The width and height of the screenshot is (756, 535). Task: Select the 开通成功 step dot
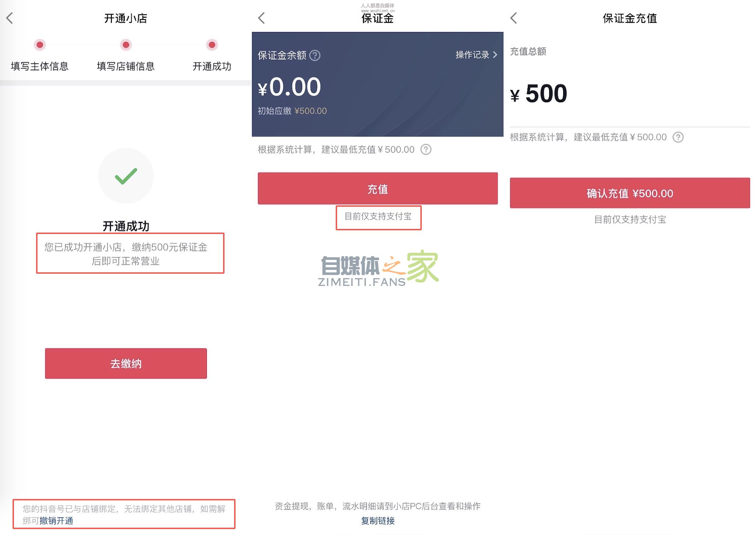point(212,45)
